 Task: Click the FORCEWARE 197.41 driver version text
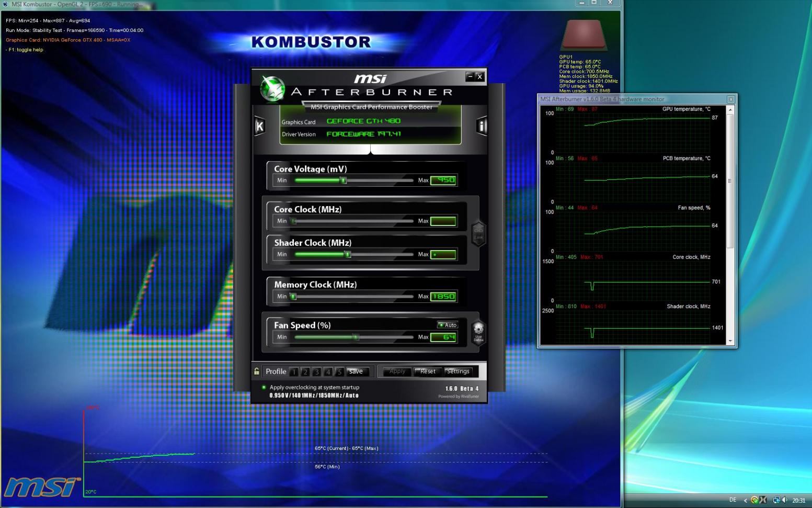pyautogui.click(x=363, y=134)
